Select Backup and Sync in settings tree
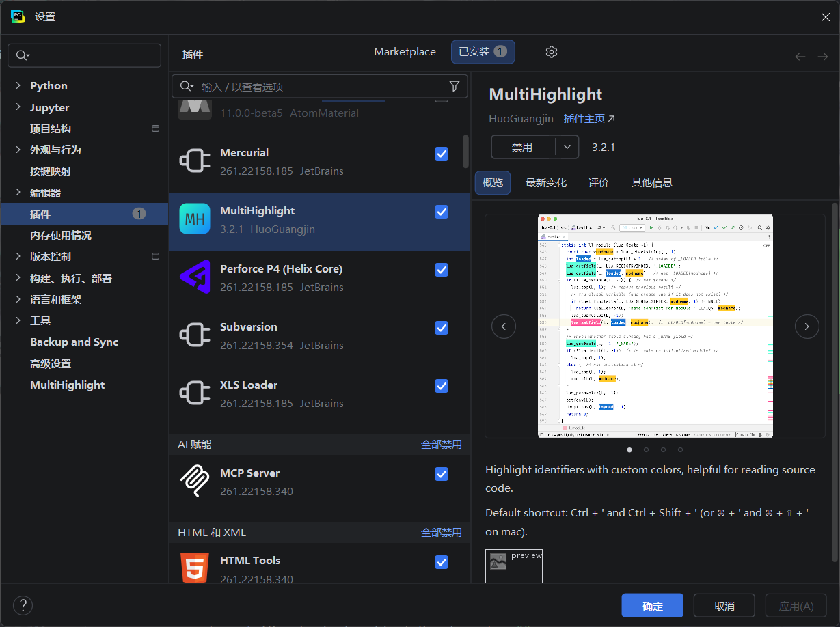Screen dimensions: 840x627 74,342
